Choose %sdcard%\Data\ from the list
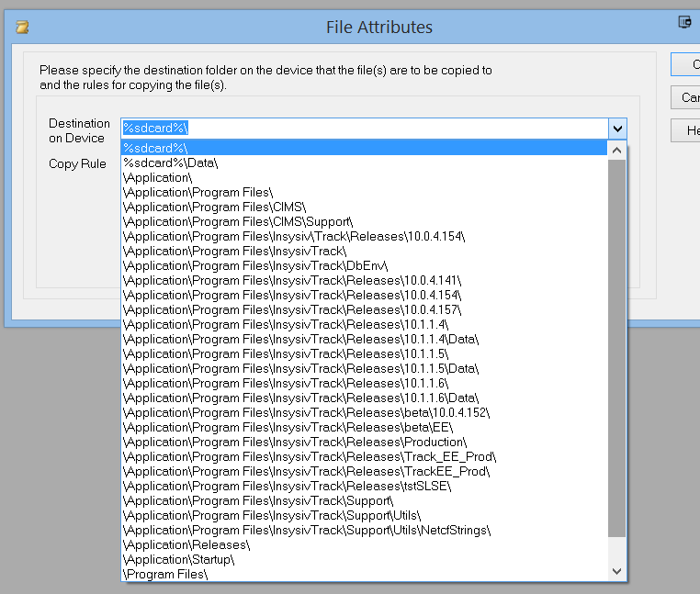This screenshot has width=700, height=594. 170,163
